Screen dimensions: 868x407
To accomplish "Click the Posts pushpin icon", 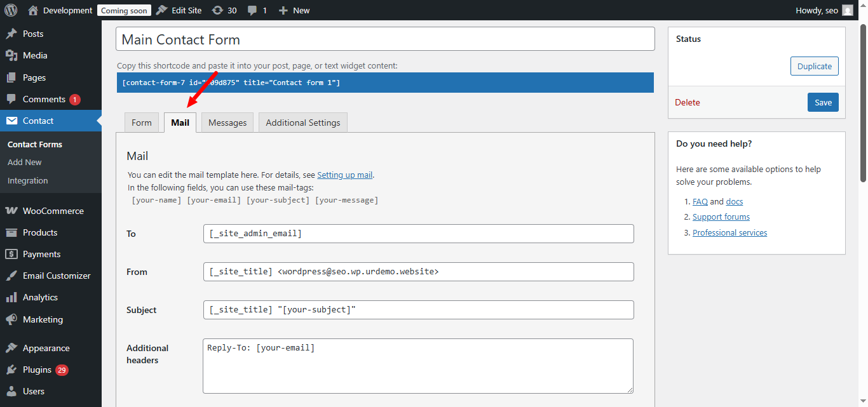I will point(11,34).
